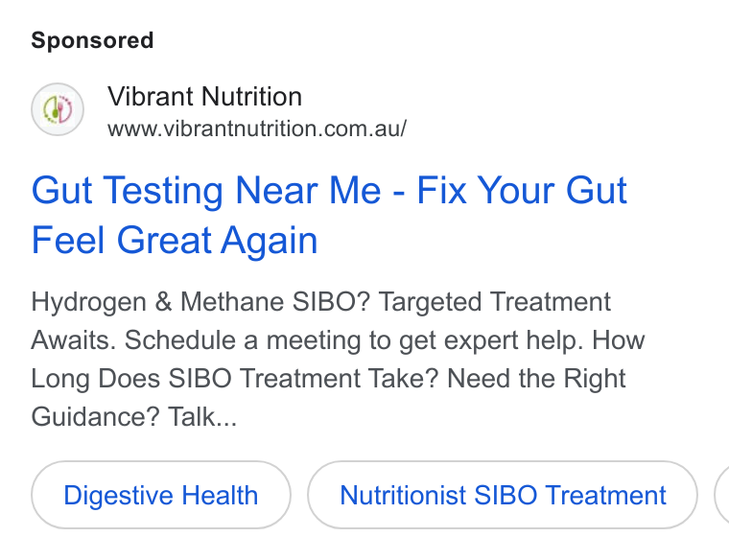The width and height of the screenshot is (729, 560).
Task: Click the truncated "Guidance? Talk..." text
Action: (x=134, y=416)
